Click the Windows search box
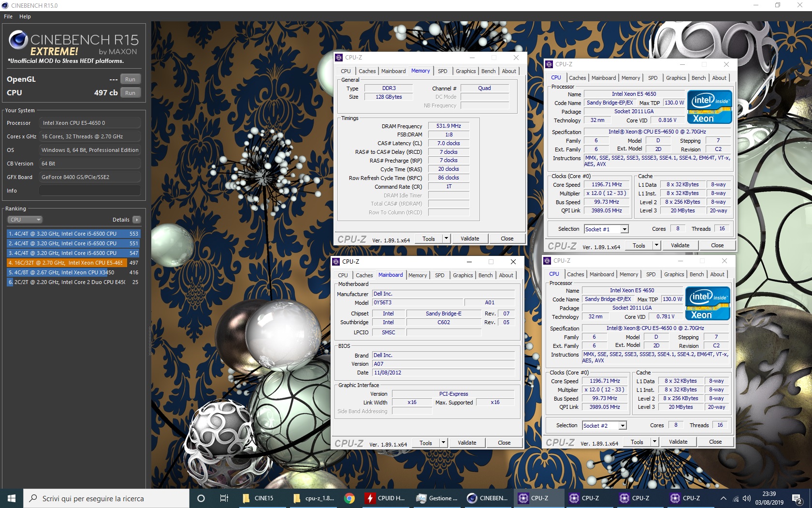The height and width of the screenshot is (508, 812). click(x=106, y=498)
